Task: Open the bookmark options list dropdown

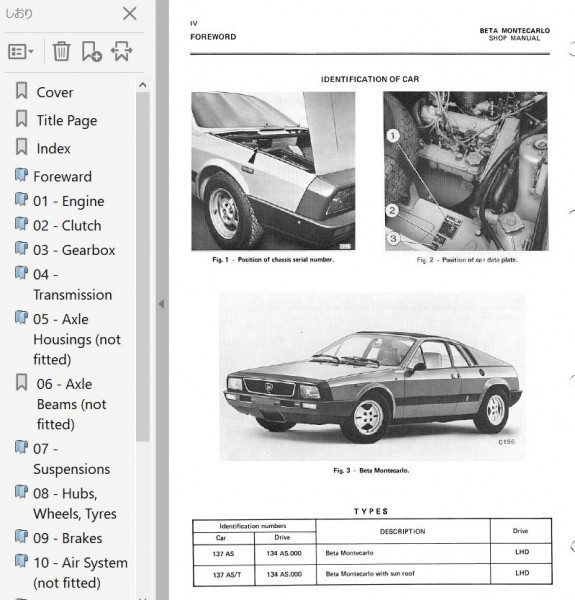Action: (x=21, y=51)
